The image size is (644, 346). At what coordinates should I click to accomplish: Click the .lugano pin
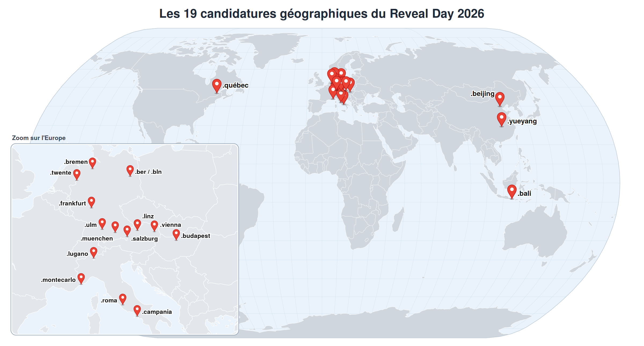[94, 253]
